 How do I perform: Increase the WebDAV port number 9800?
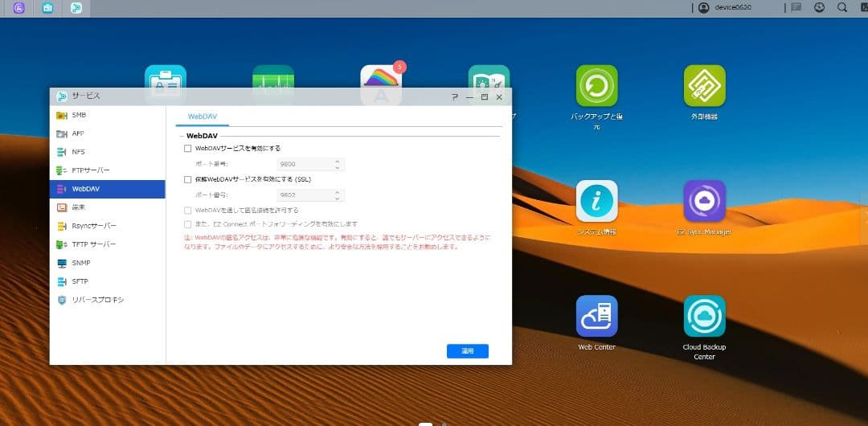click(338, 161)
